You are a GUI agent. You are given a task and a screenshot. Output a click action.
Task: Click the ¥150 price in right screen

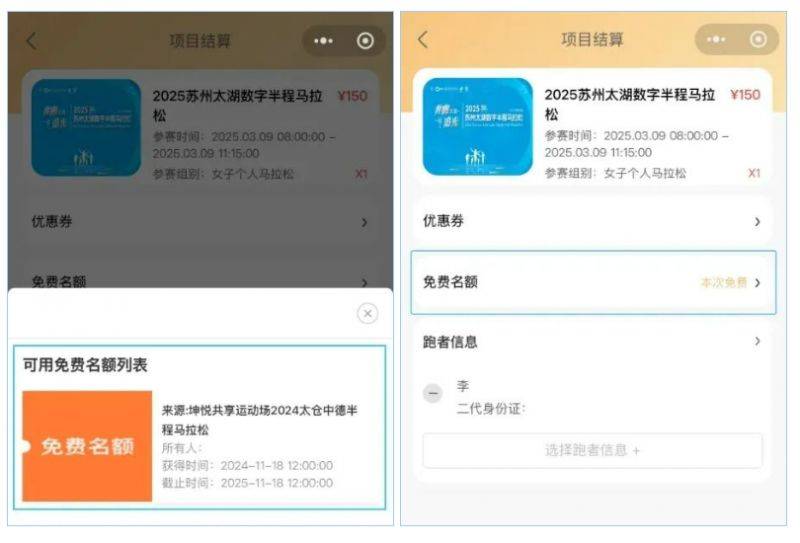pos(745,95)
